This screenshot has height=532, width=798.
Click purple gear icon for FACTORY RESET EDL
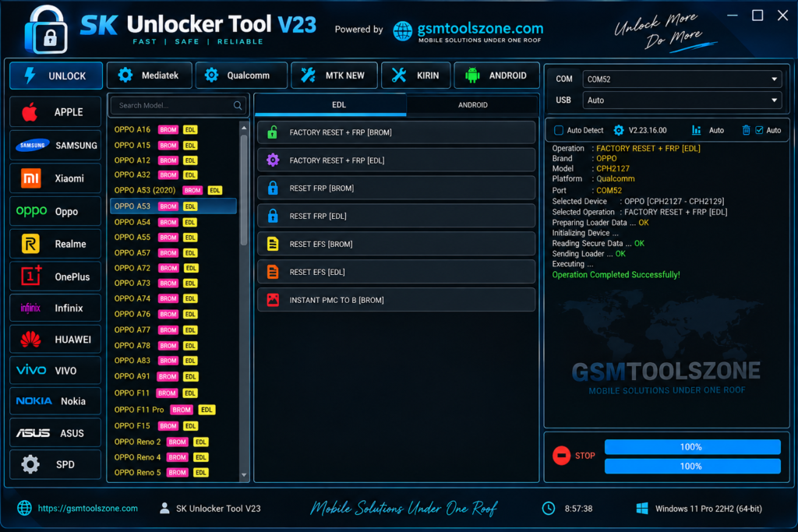[x=273, y=160]
